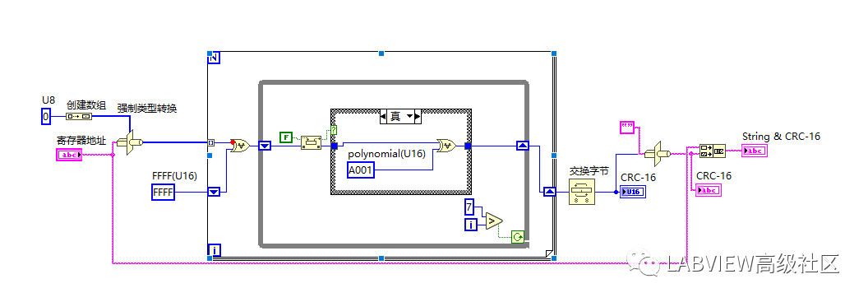Select the CRC-16 U16 indicator terminal

(632, 192)
